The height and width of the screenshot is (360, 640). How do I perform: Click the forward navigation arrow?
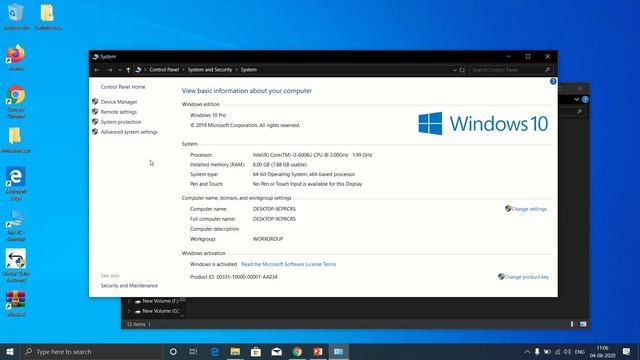click(x=109, y=70)
